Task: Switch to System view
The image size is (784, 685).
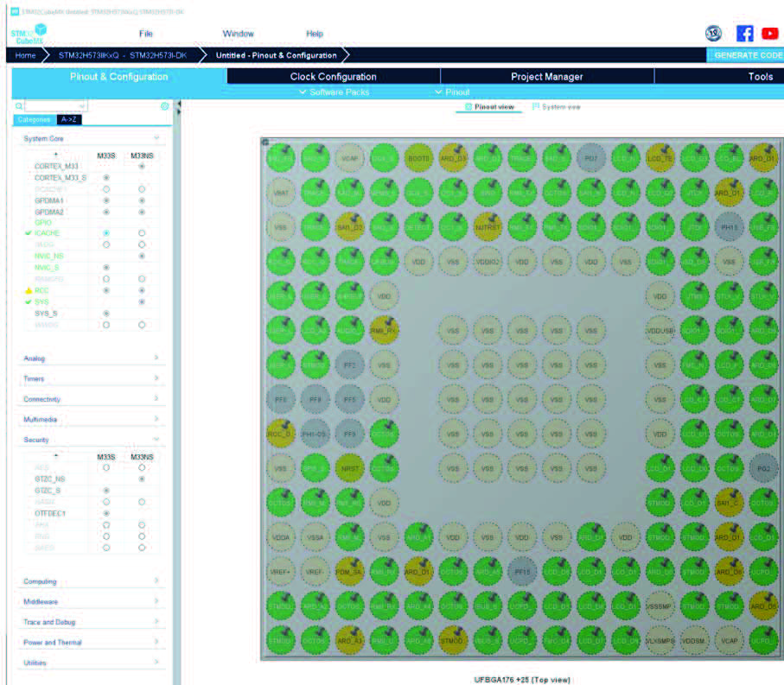Action: (x=557, y=107)
